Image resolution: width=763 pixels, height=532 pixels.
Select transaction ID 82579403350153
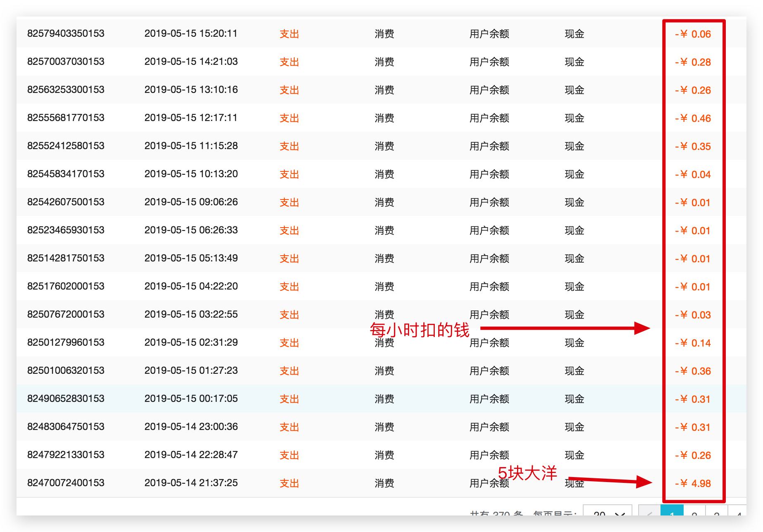(x=66, y=33)
